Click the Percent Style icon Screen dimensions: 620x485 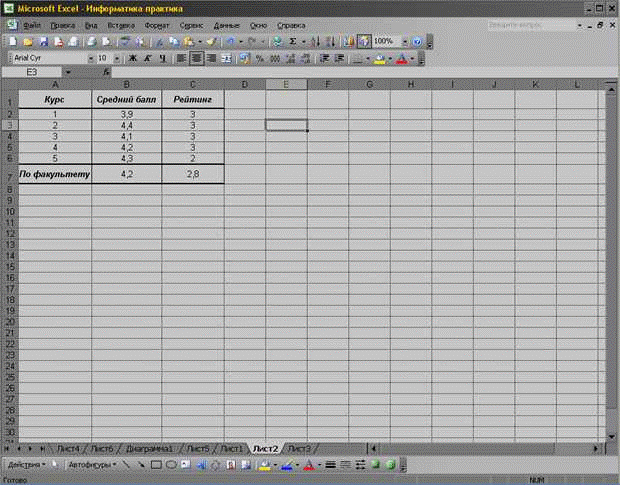(x=260, y=59)
